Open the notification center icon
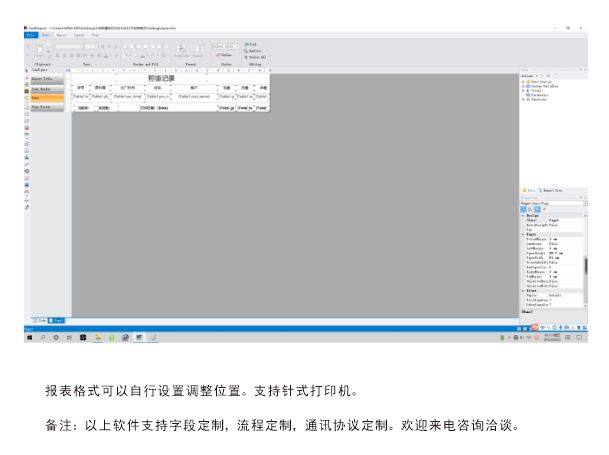609x455 pixels. point(579,338)
